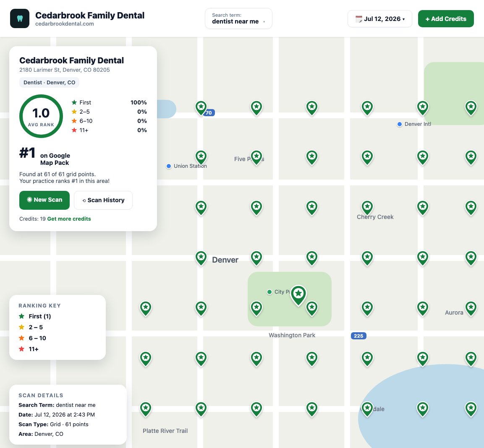The image size is (484, 448).
Task: Click the #1 on Google Map Pack heading
Action: 45,156
